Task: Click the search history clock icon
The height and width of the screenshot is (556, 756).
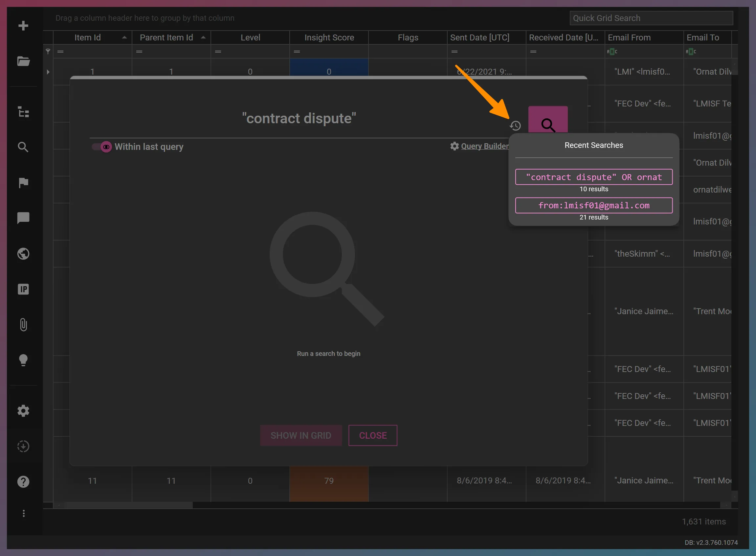Action: tap(515, 126)
